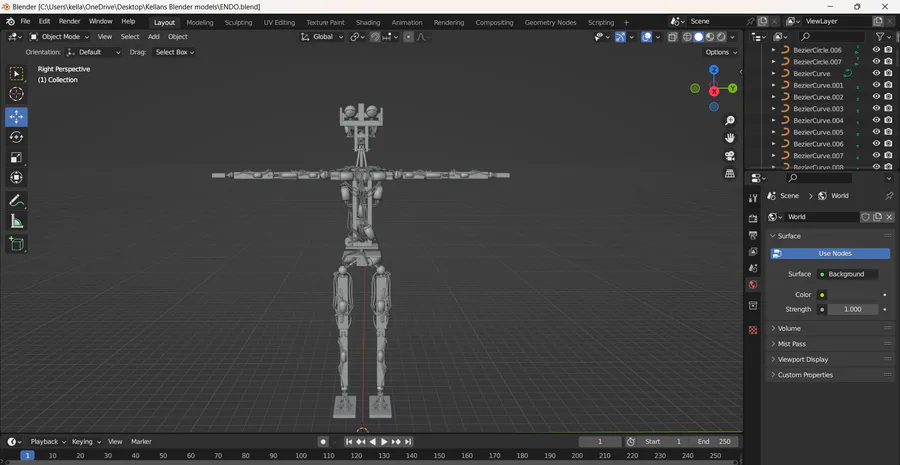Switch to wireframe viewport shading

click(x=687, y=37)
